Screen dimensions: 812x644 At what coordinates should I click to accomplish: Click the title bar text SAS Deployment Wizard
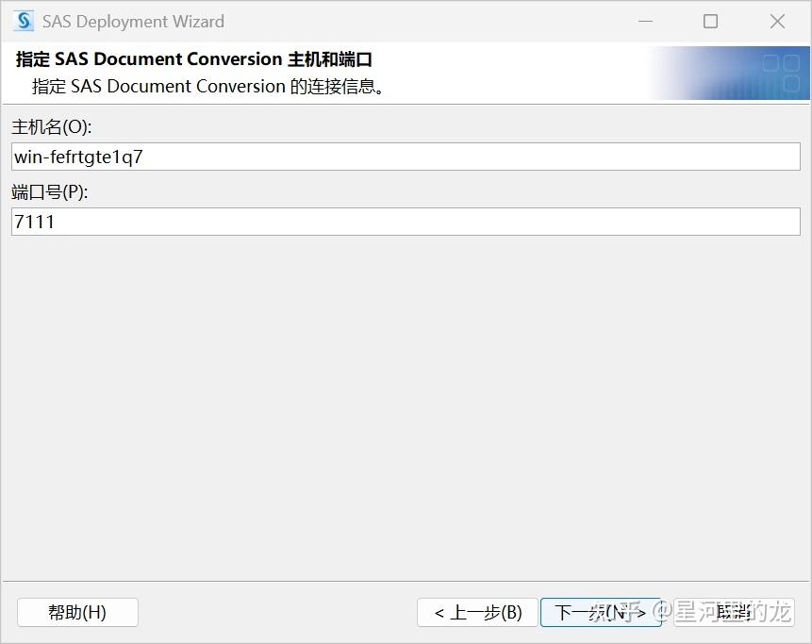[132, 21]
